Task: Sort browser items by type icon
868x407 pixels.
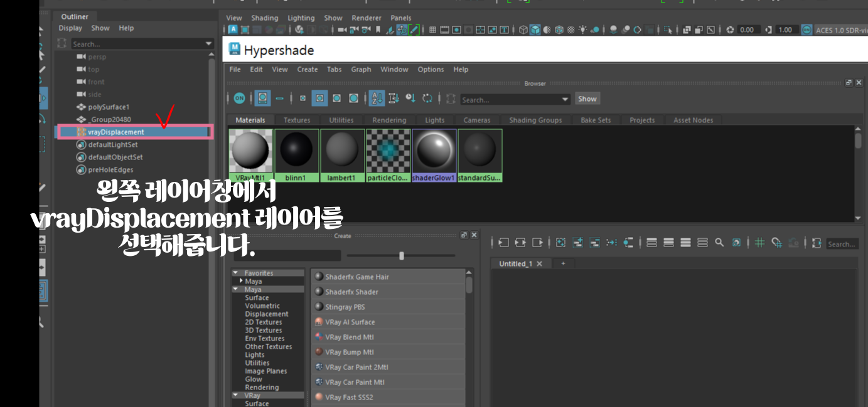Action: (x=394, y=98)
